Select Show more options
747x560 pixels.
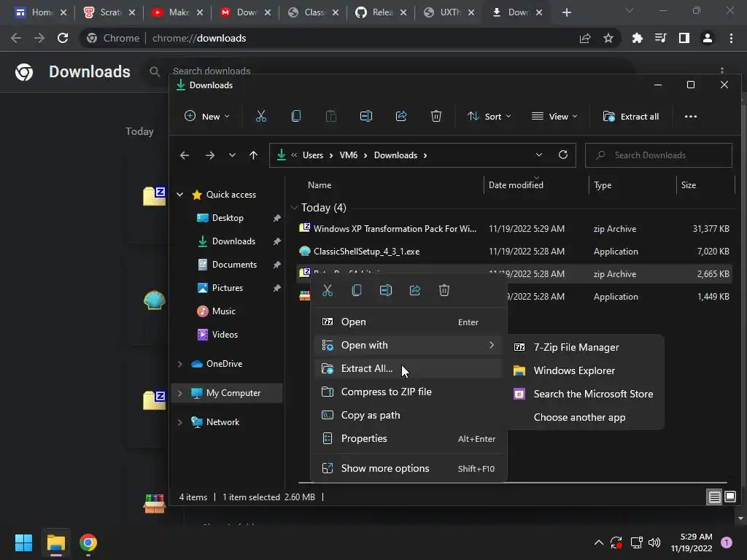click(x=409, y=469)
